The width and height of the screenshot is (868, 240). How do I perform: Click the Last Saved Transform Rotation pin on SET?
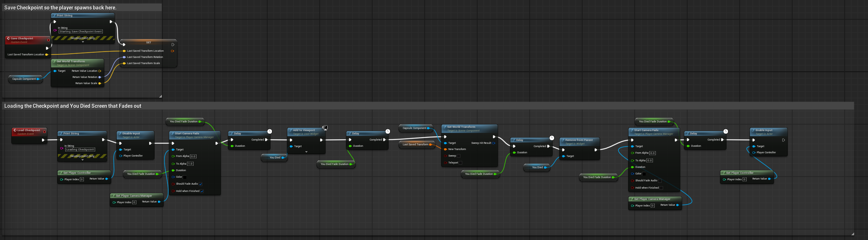(x=124, y=57)
